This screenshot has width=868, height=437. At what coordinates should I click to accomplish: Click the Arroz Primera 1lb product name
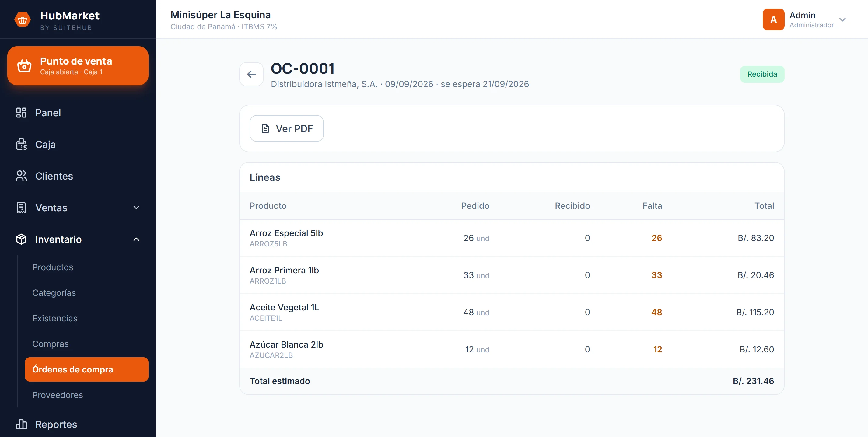pos(284,270)
